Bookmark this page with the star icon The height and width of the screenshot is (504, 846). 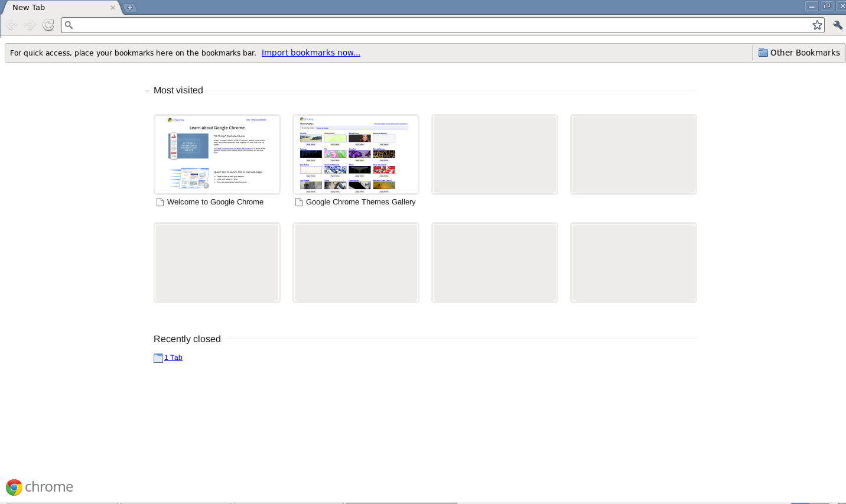pyautogui.click(x=817, y=25)
